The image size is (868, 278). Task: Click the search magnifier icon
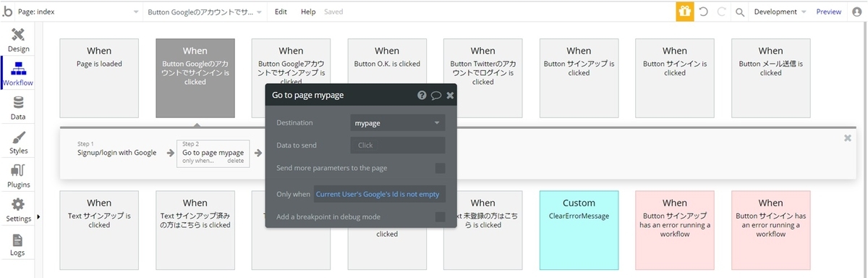tap(740, 12)
